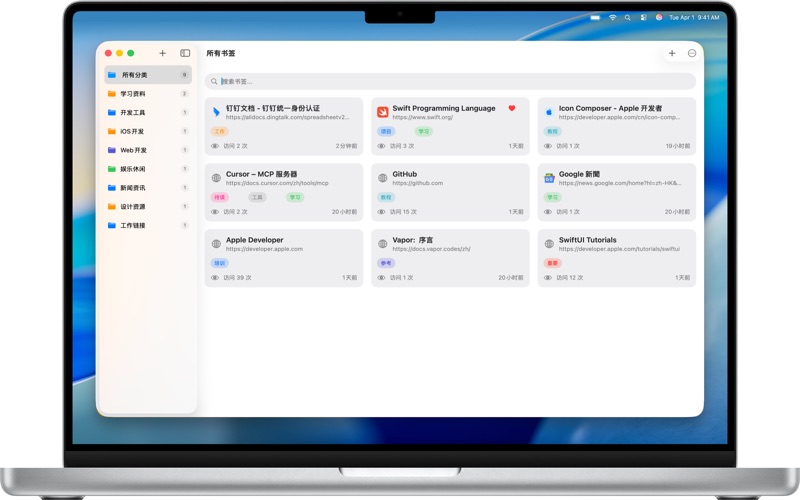Click the bookmark search field

point(451,81)
